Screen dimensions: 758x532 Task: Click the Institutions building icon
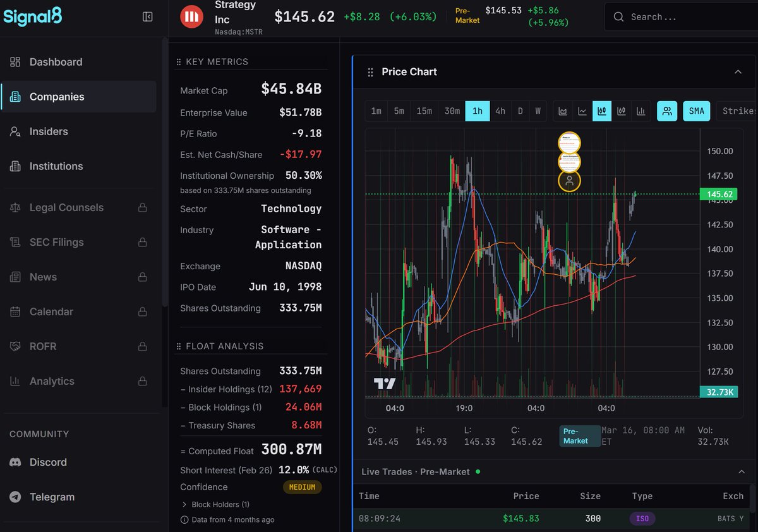tap(15, 166)
